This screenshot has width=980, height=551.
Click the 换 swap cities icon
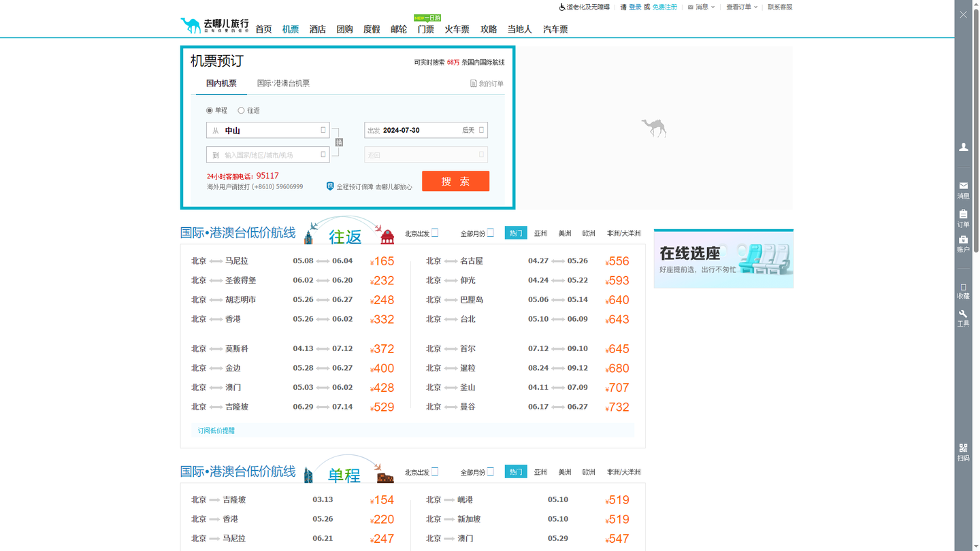point(339,142)
